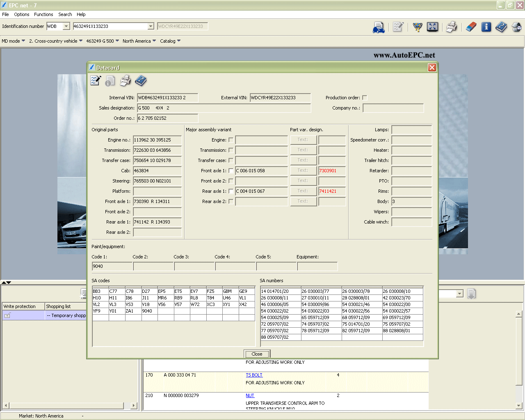
Task: Click the notes pencil icon in Datacard
Action: coord(96,81)
